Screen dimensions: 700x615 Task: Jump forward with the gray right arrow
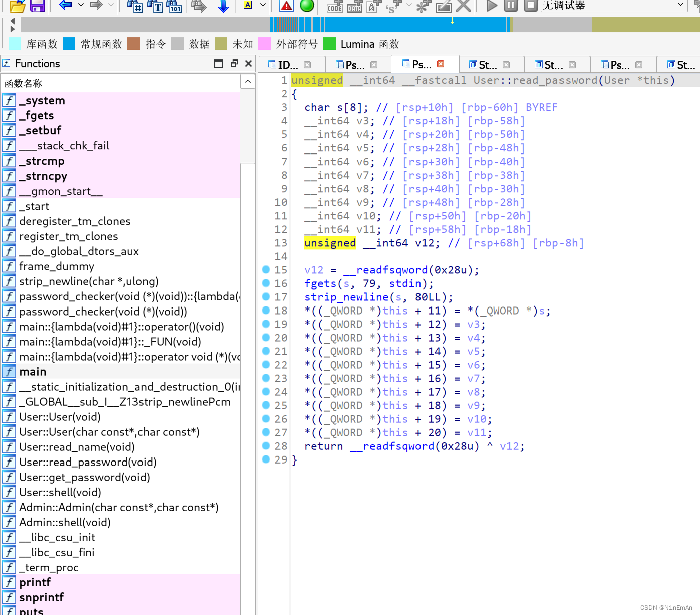pyautogui.click(x=96, y=5)
